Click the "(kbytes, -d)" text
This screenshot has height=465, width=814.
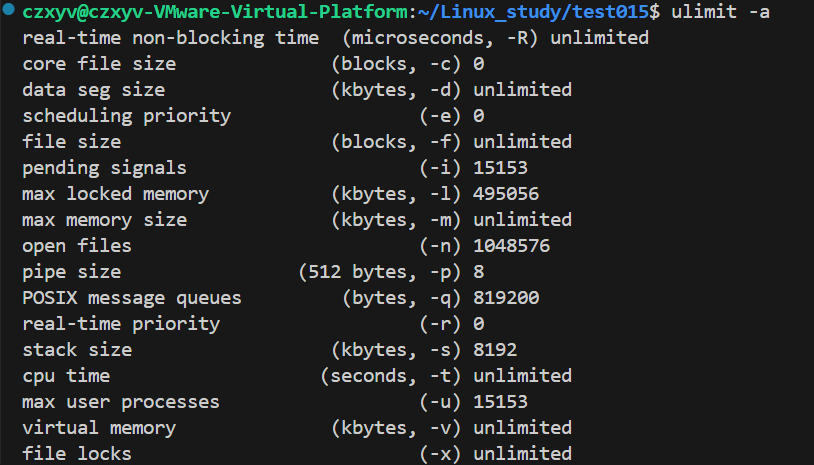(396, 90)
